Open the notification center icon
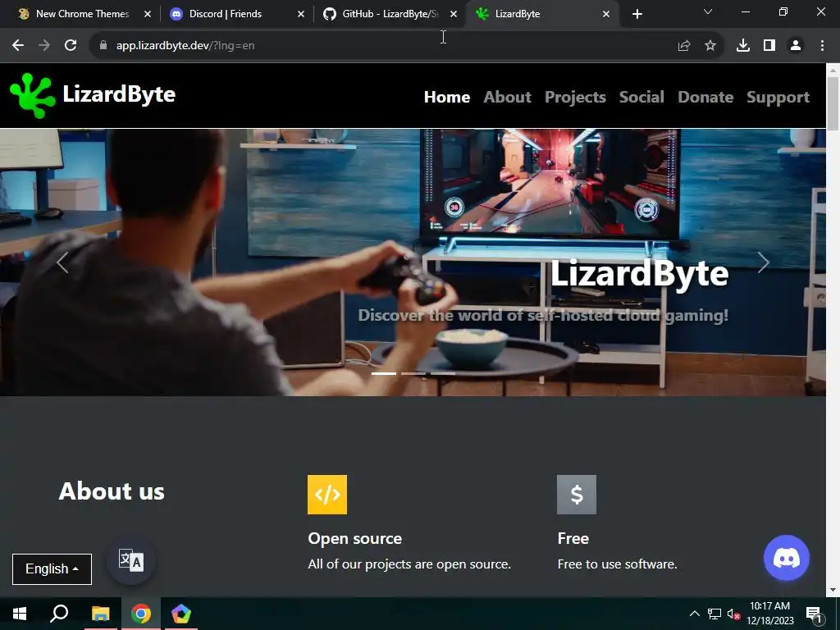 pos(814,614)
